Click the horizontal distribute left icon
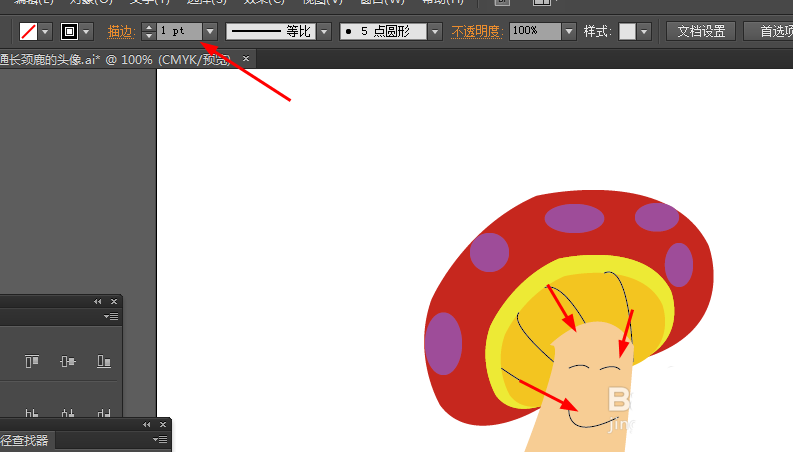793x452 pixels. point(32,414)
